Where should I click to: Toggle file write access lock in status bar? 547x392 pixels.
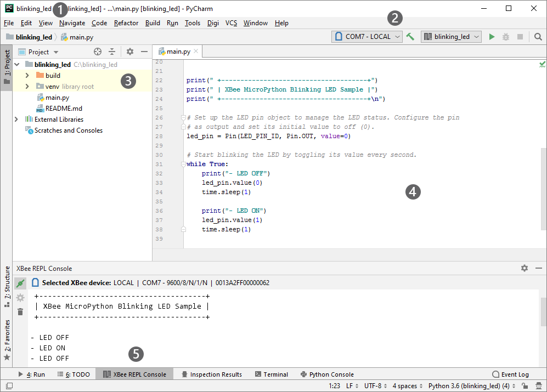coord(525,385)
